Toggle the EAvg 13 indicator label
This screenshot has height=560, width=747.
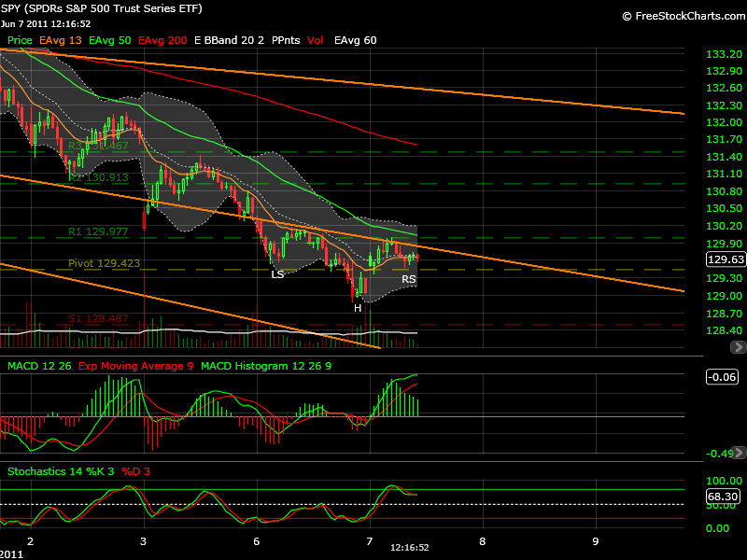[60, 41]
